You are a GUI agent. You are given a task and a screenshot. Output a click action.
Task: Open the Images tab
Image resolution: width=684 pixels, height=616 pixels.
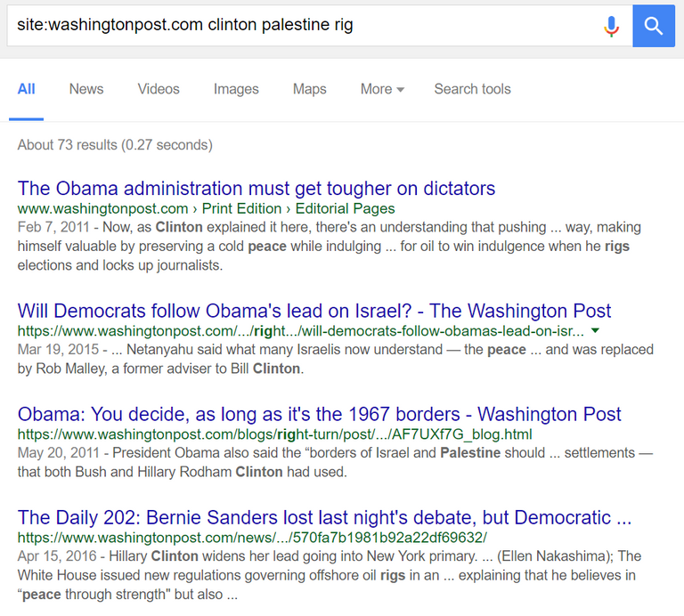click(236, 89)
